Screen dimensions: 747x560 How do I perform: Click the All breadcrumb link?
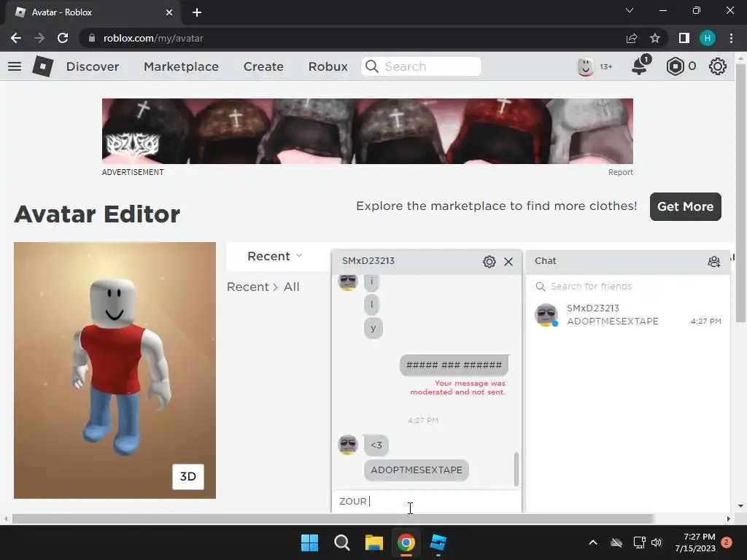point(292,287)
